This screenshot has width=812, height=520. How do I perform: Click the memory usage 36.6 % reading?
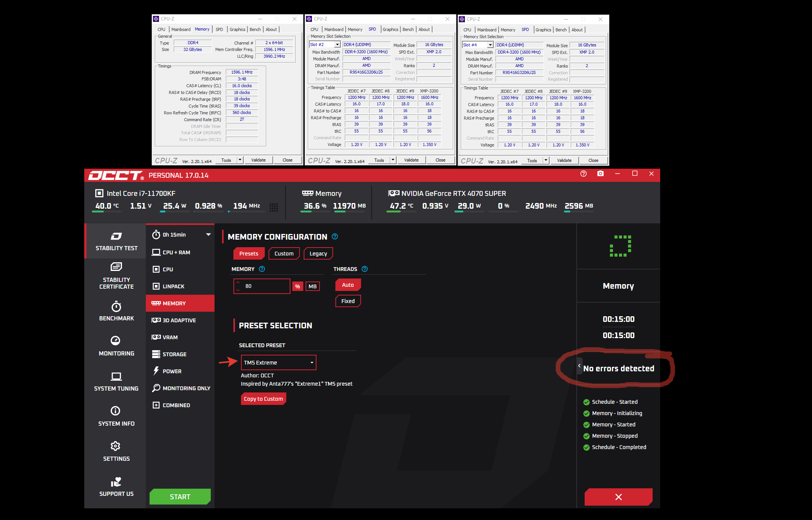click(315, 206)
